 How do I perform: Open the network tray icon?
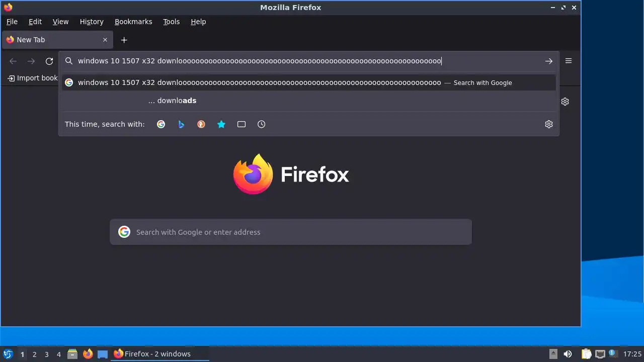pos(600,354)
